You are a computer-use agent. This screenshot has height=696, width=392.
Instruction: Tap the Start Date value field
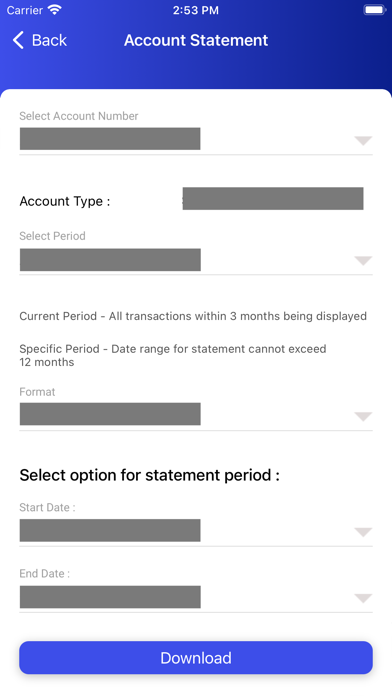tap(110, 530)
